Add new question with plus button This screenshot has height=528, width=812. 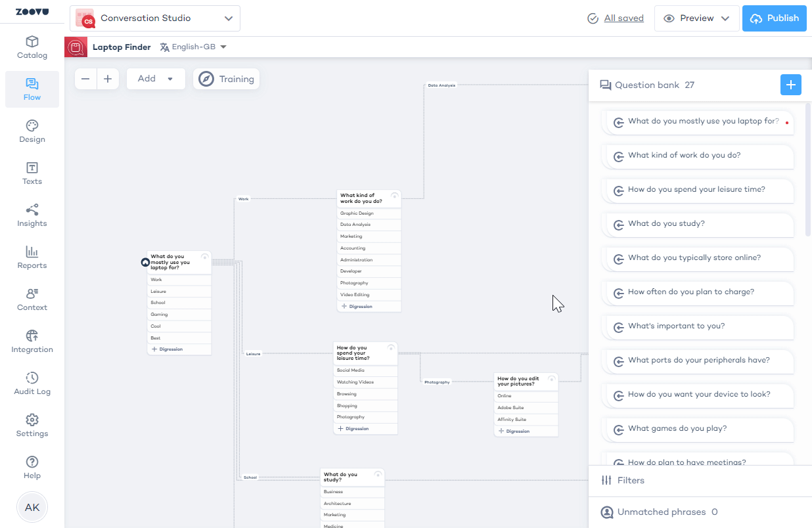click(x=790, y=85)
